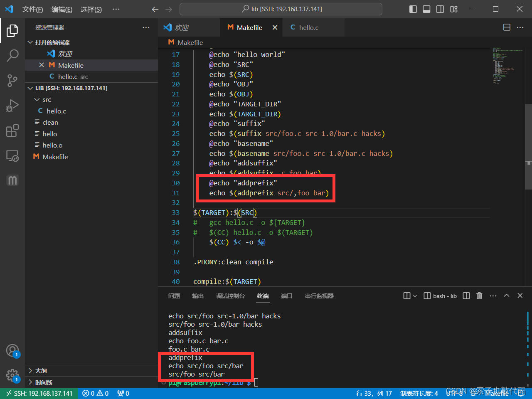
Task: Open Source Control view
Action: tap(12, 81)
